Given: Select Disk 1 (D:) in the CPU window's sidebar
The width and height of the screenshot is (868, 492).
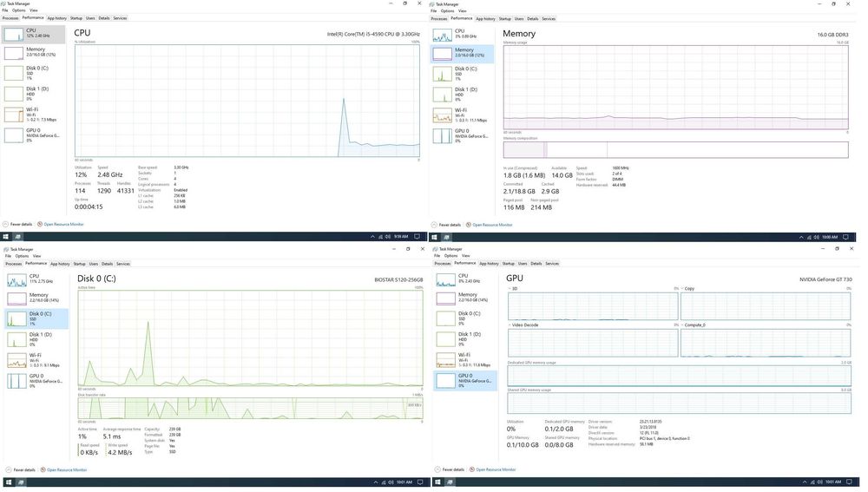Looking at the screenshot, I should coord(33,94).
